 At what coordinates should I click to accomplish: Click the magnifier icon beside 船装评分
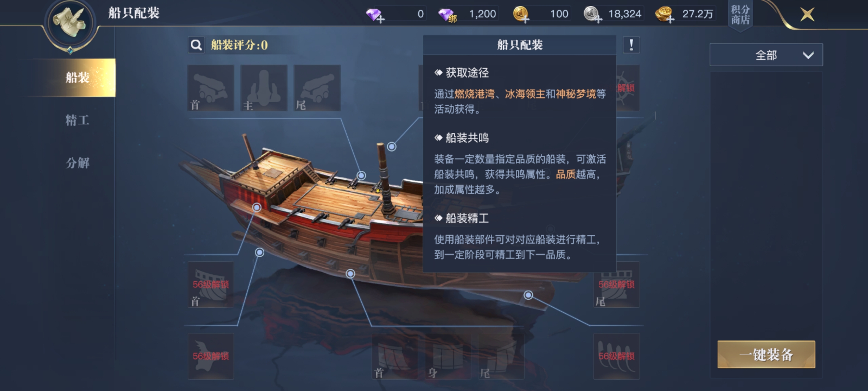coord(196,45)
